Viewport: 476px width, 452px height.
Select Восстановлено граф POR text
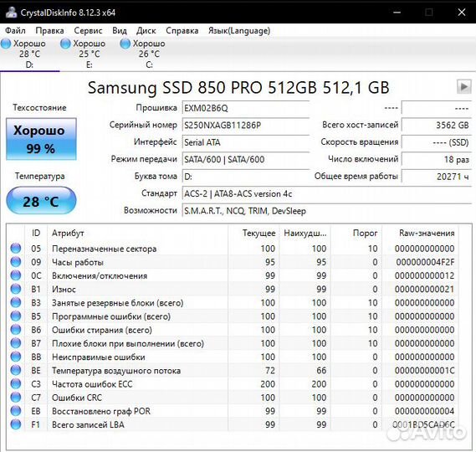(101, 411)
